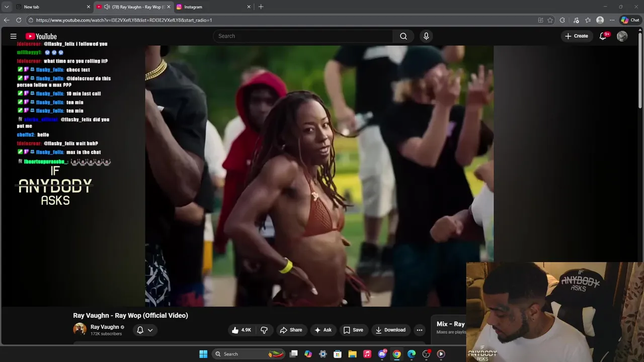Open Copilot from the taskbar
The height and width of the screenshot is (362, 644).
[308, 354]
